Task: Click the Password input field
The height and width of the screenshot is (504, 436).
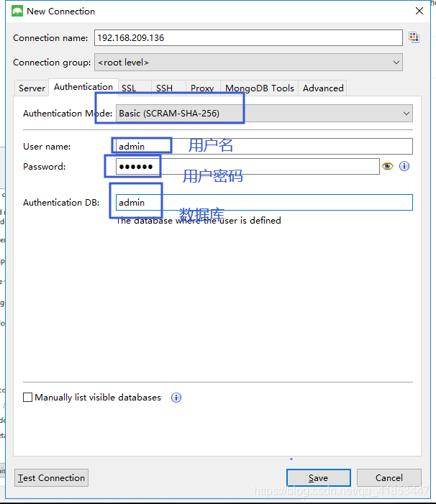Action: click(x=247, y=167)
